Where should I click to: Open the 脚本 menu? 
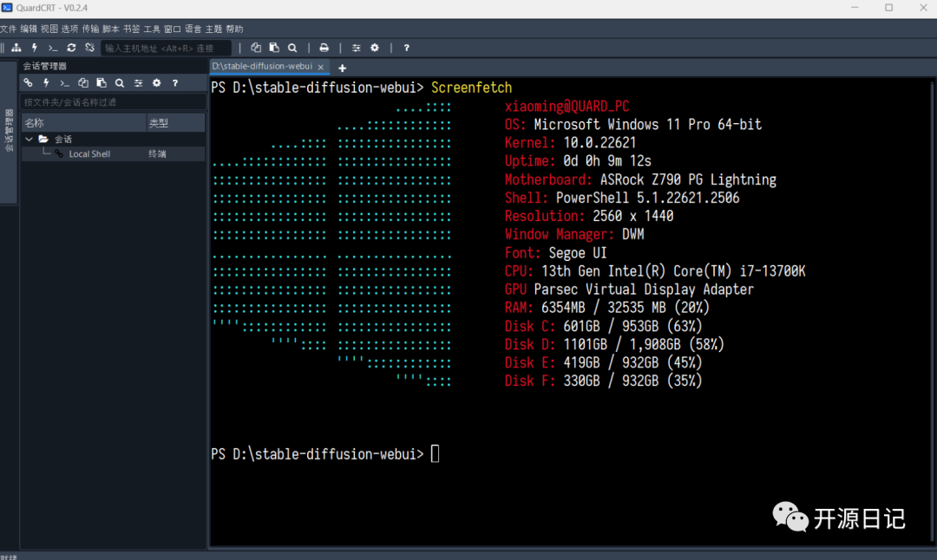click(x=110, y=29)
